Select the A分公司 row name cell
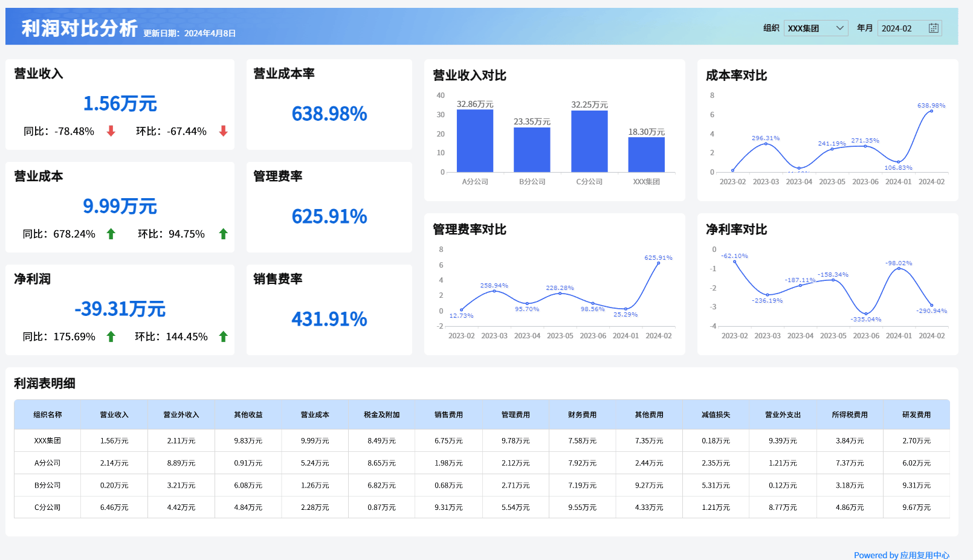973x560 pixels. 48,463
